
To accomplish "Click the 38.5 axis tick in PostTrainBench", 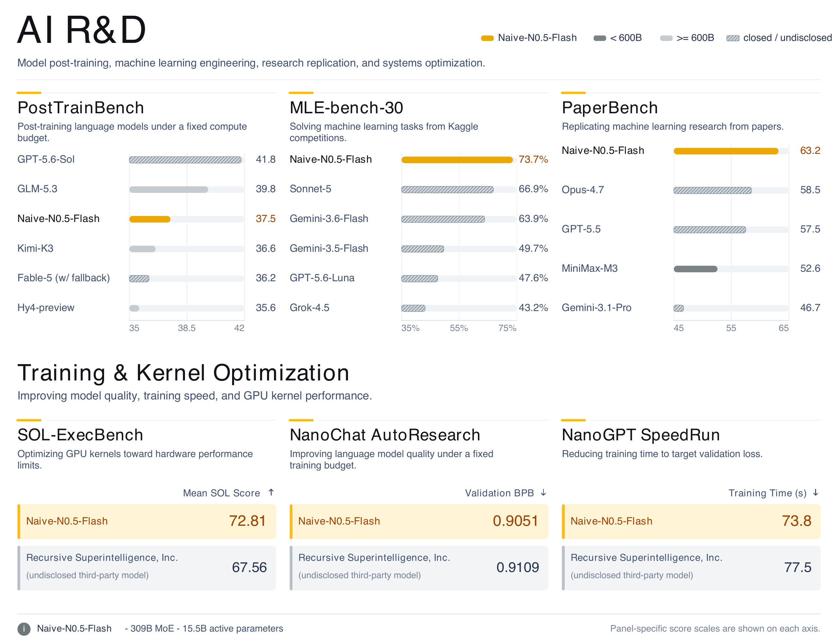I will [187, 328].
